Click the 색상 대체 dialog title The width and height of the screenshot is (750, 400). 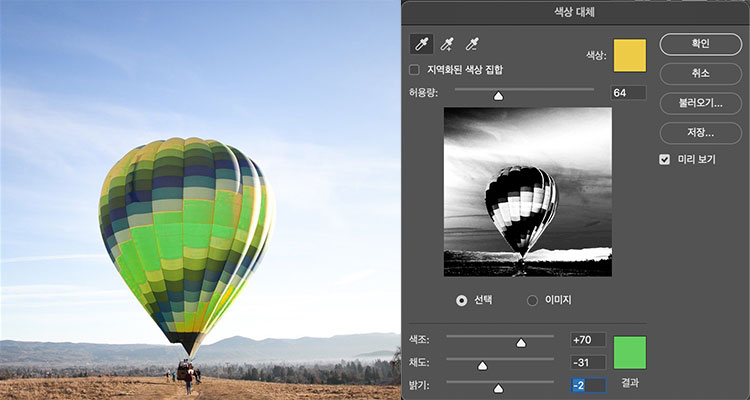click(574, 13)
